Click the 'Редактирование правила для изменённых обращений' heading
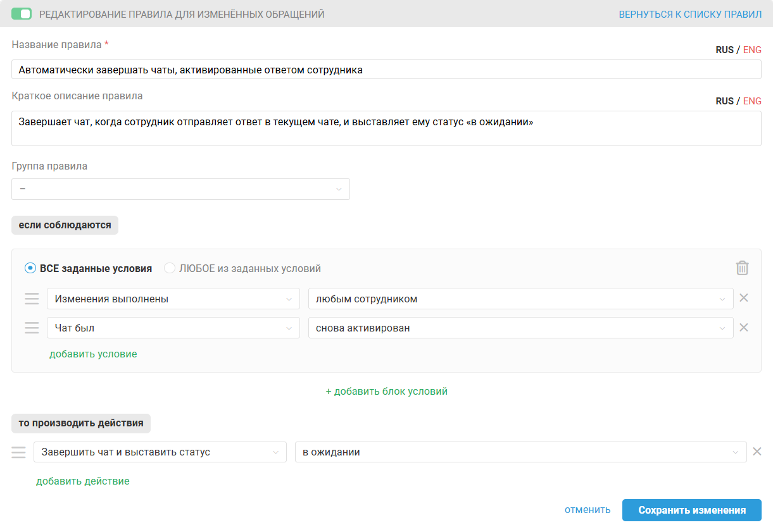Screen dimensions: 773x532 pyautogui.click(x=182, y=14)
